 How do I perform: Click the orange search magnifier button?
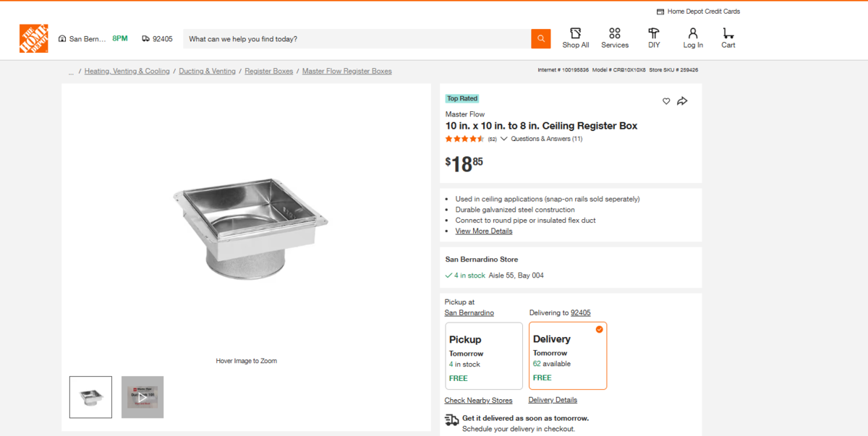[540, 39]
